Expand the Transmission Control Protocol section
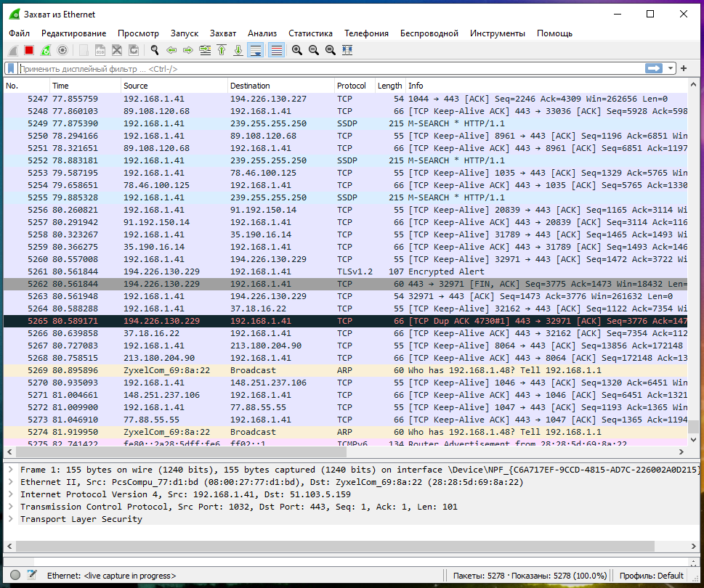Image resolution: width=704 pixels, height=588 pixels. [x=10, y=507]
